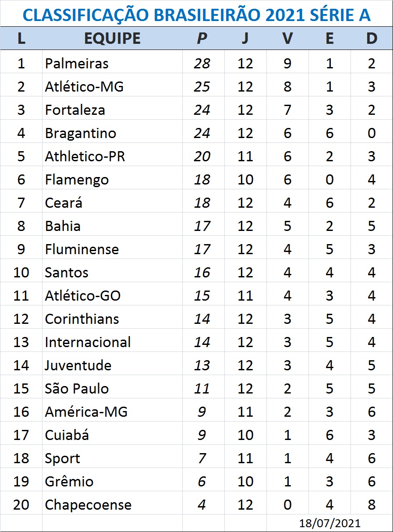Viewport: 393px width, 532px height.
Task: Click the L position column header
Action: [21, 39]
